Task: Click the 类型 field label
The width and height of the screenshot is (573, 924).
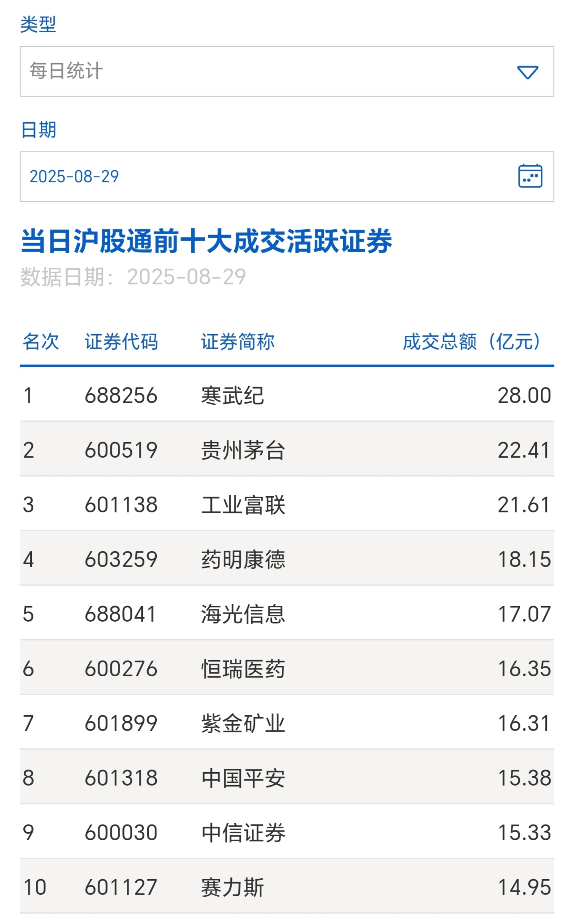Action: (38, 24)
